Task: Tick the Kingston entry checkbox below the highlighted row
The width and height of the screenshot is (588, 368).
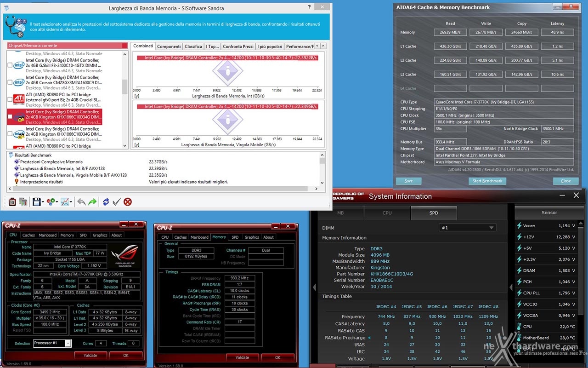Action: coord(10,134)
